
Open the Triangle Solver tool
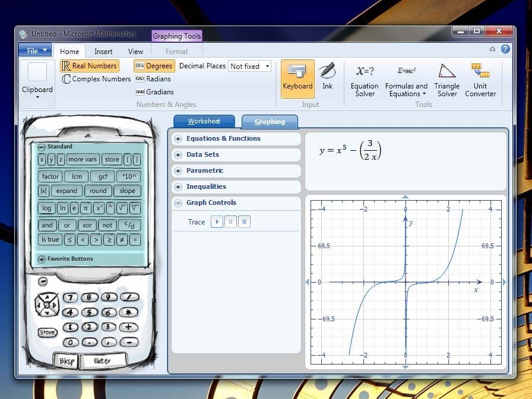(x=447, y=80)
